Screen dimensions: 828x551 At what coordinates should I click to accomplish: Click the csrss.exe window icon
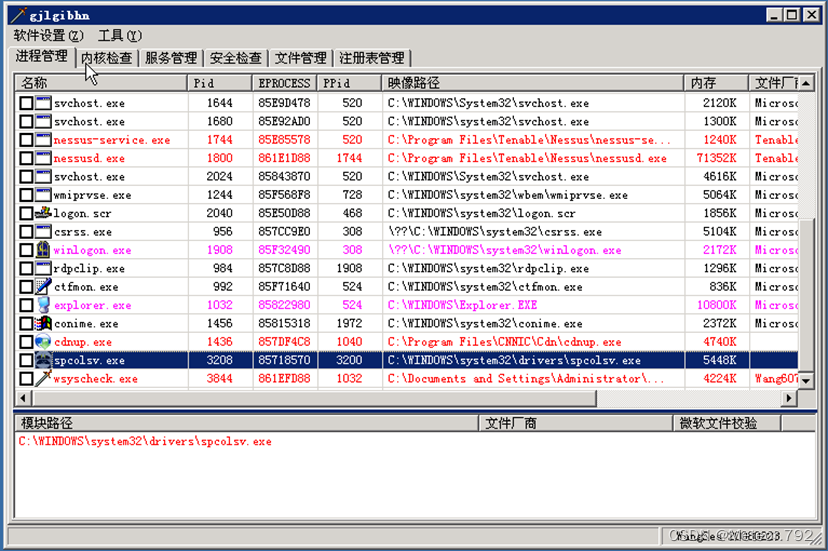[x=43, y=231]
